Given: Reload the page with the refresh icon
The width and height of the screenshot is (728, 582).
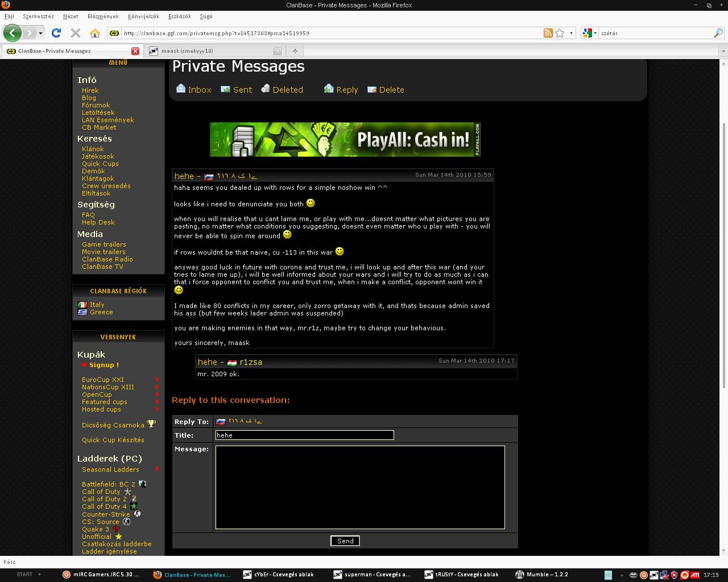Looking at the screenshot, I should [x=56, y=33].
